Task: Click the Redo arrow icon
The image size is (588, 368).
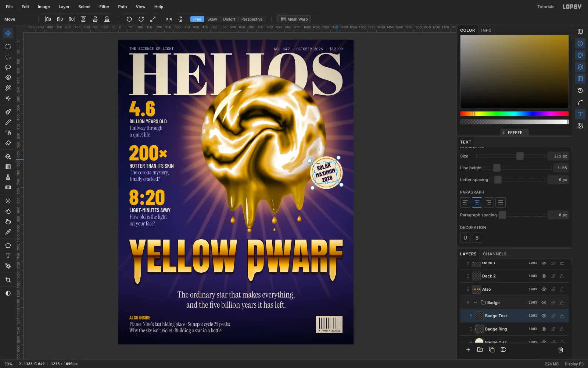Action: tap(141, 19)
